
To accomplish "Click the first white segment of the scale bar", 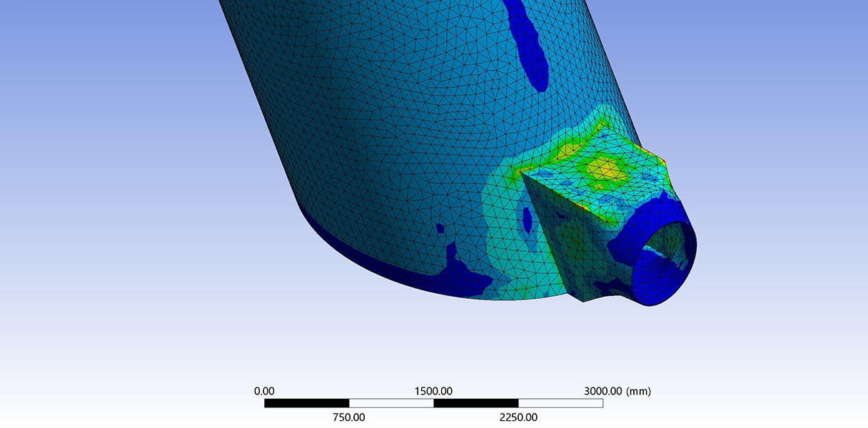I will pyautogui.click(x=391, y=403).
